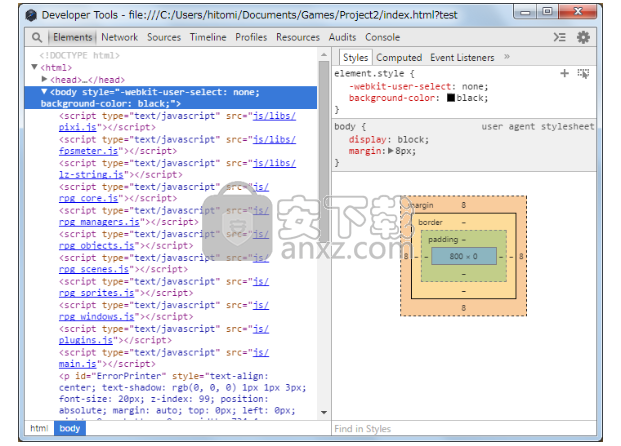Click the border box label in metrics
This screenshot has width=621, height=446.
pyautogui.click(x=430, y=222)
